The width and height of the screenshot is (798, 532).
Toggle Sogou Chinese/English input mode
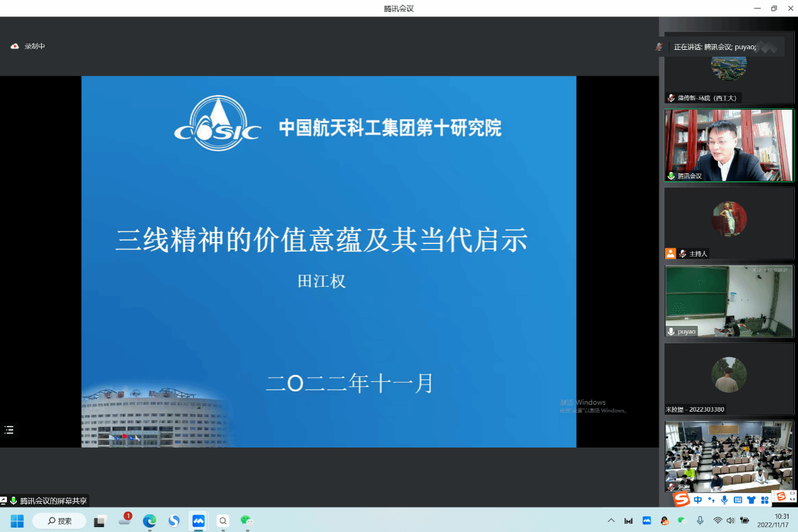(x=698, y=500)
